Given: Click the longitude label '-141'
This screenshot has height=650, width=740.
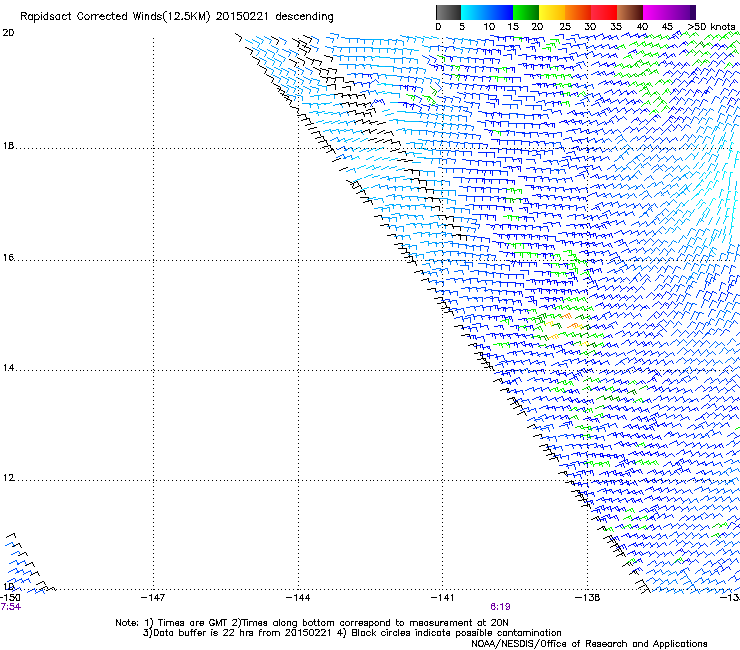Looking at the screenshot, I should 443,598.
